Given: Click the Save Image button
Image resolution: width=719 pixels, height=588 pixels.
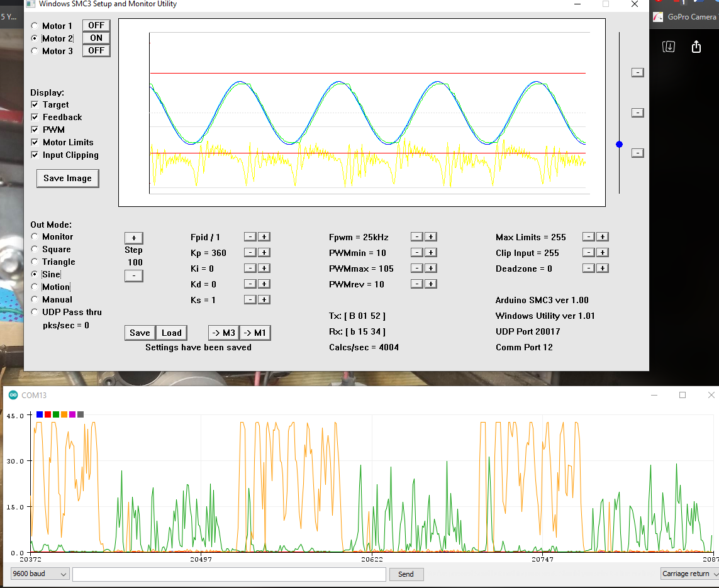Looking at the screenshot, I should (67, 179).
